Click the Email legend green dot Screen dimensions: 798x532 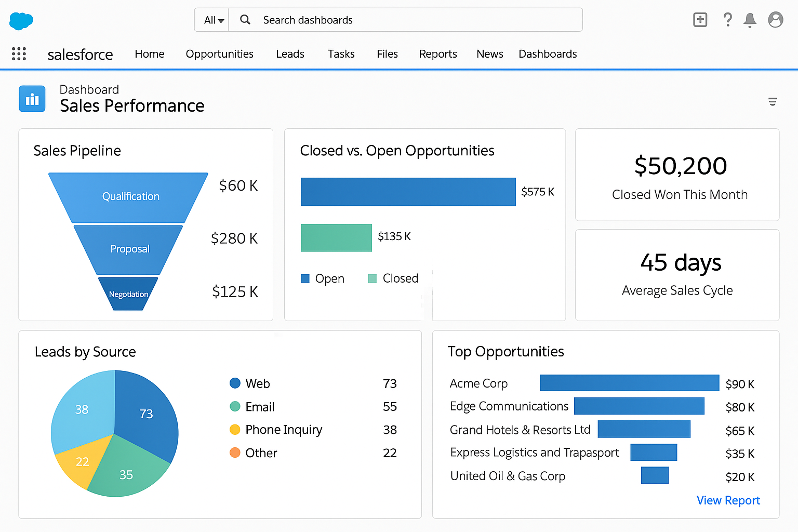(x=235, y=406)
